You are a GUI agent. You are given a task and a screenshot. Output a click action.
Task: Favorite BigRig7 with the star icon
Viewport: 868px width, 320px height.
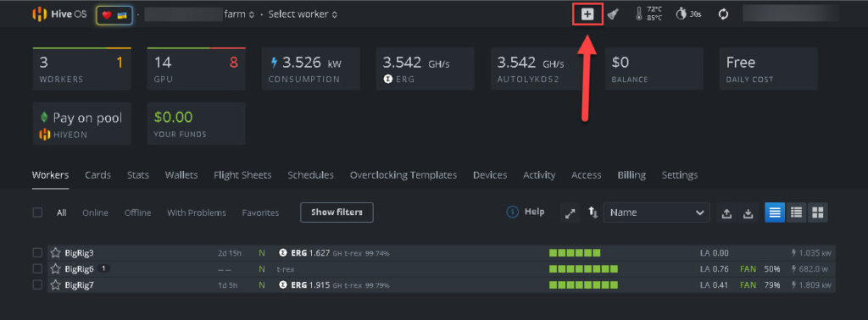[55, 285]
